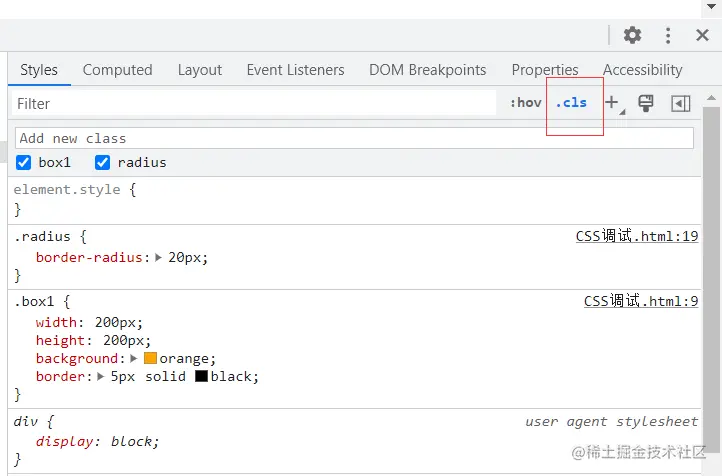The height and width of the screenshot is (476, 722).
Task: Click the black border color swatch
Action: (201, 376)
